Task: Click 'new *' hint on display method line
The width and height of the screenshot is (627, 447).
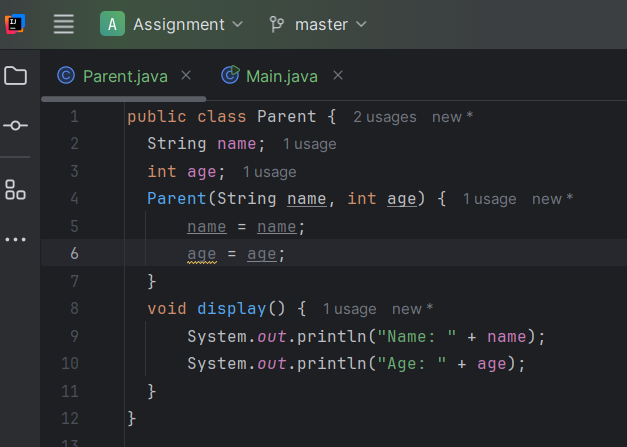Action: tap(412, 309)
